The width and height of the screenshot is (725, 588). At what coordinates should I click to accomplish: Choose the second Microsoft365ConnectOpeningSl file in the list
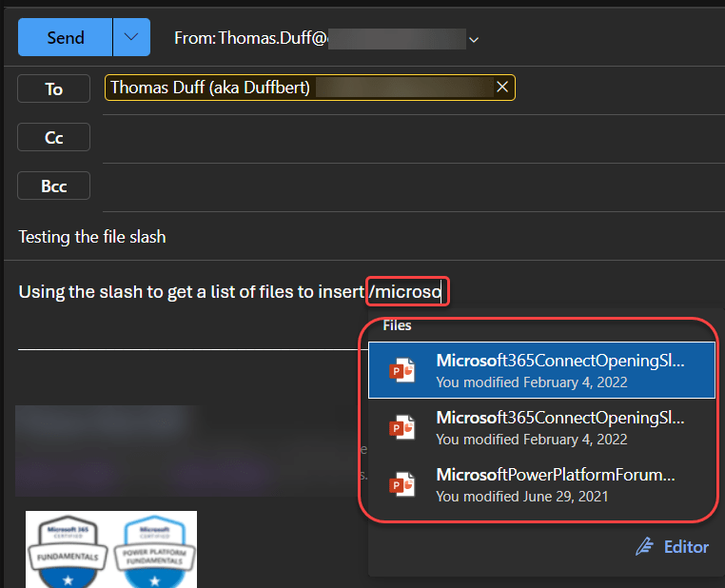point(559,427)
